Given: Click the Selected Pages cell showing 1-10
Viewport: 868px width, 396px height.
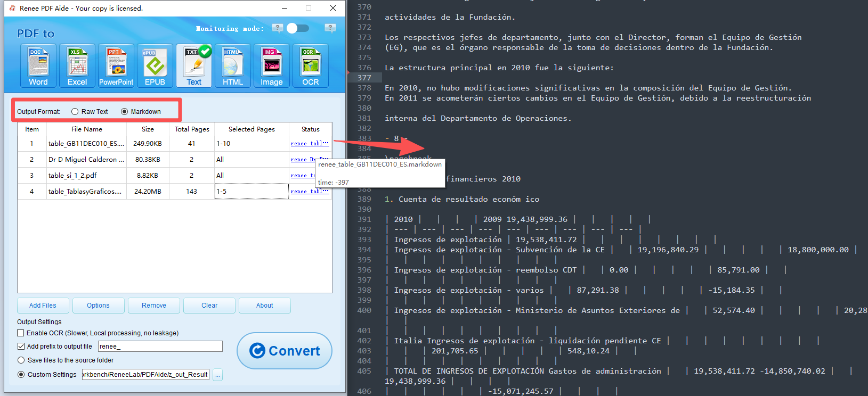Looking at the screenshot, I should (x=252, y=144).
